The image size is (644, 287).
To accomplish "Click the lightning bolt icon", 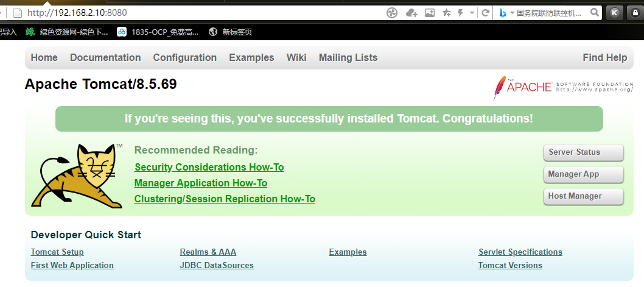I will 460,13.
